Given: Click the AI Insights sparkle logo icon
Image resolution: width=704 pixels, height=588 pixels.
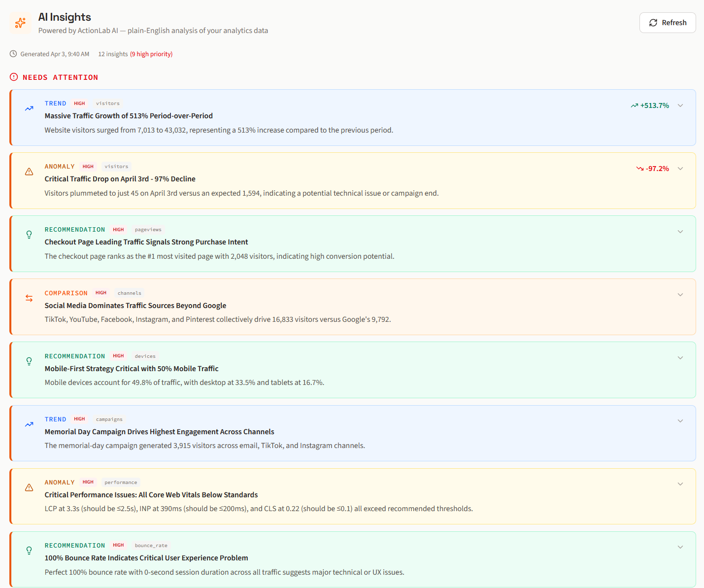Looking at the screenshot, I should tap(20, 23).
